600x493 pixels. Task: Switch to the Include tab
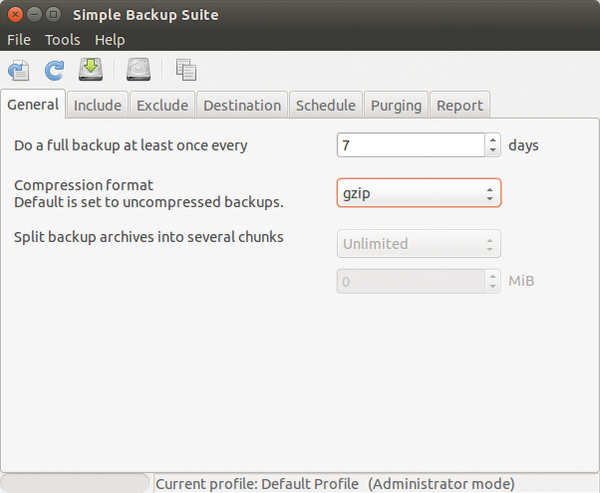tap(98, 105)
